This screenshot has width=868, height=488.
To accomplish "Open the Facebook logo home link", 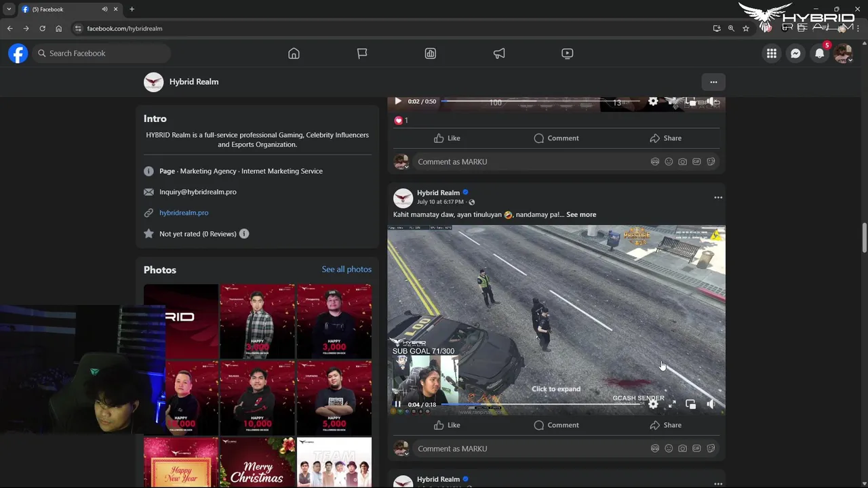I will click(x=18, y=53).
